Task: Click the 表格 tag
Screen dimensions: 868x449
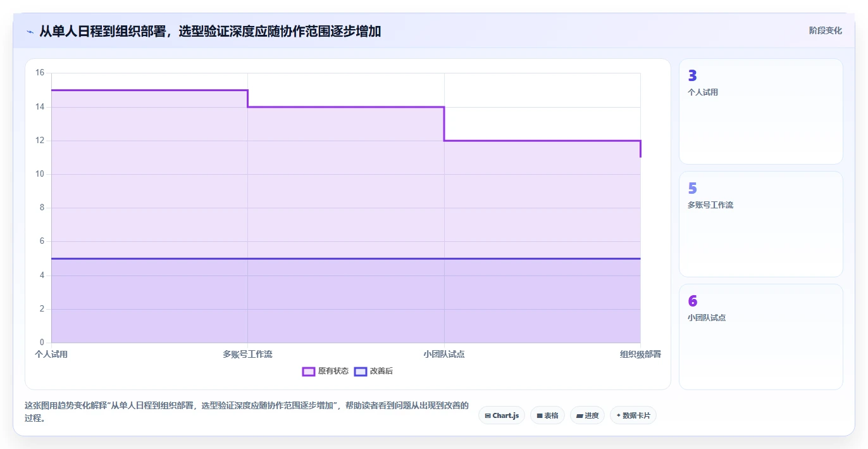Action: pos(547,415)
